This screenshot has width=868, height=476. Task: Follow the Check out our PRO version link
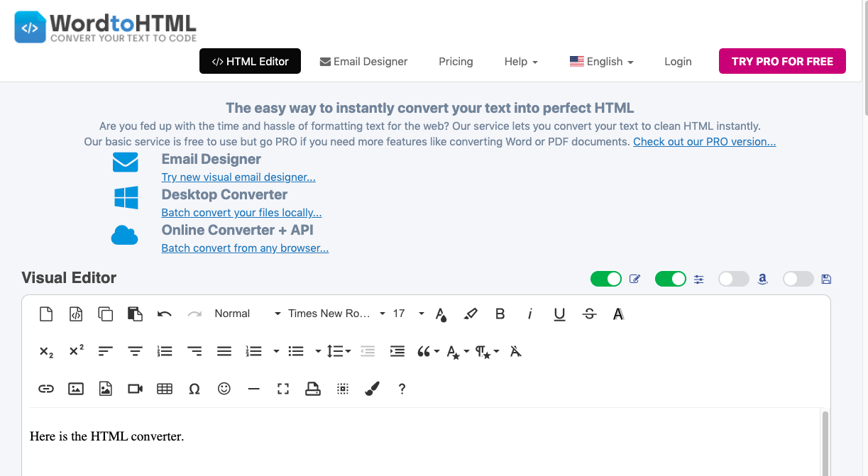pos(704,142)
